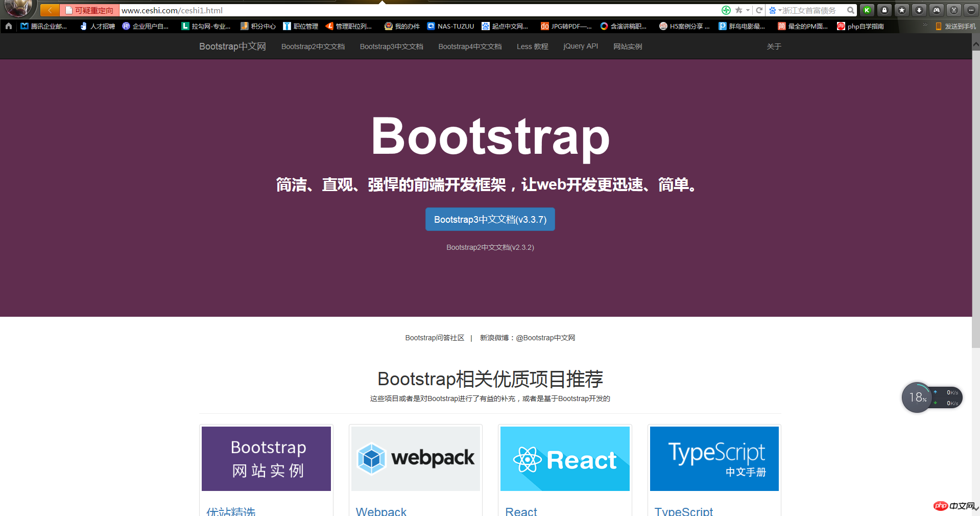Click the 可疑重定向 site warning badge
980x516 pixels.
(x=89, y=10)
